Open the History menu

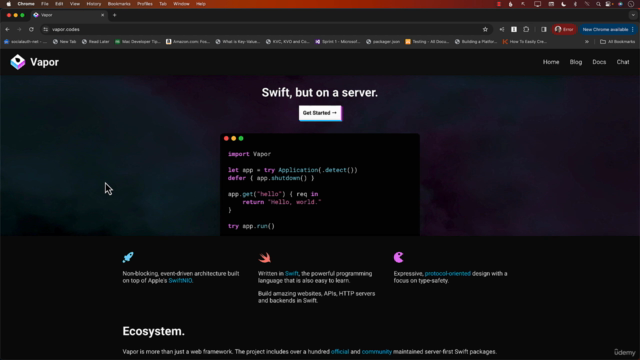[x=93, y=4]
